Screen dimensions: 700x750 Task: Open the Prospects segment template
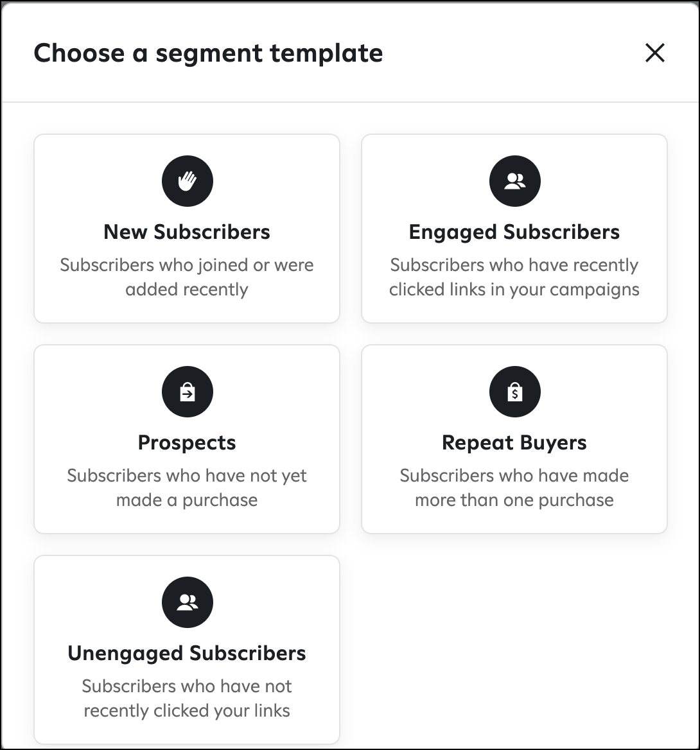tap(187, 439)
